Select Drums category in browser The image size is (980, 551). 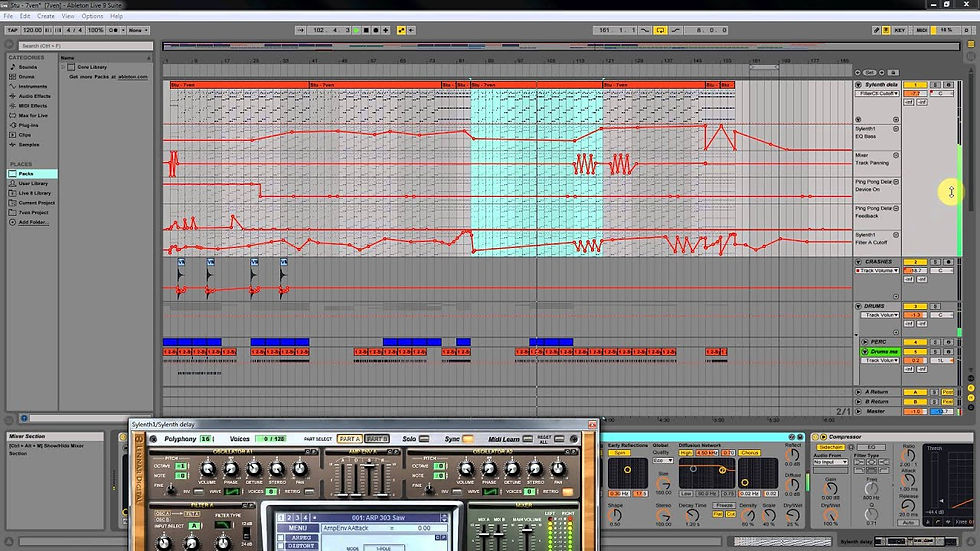[26, 77]
